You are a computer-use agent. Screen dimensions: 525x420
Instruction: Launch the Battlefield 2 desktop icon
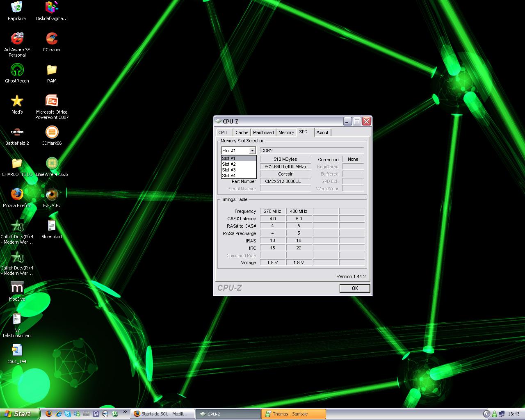[17, 136]
